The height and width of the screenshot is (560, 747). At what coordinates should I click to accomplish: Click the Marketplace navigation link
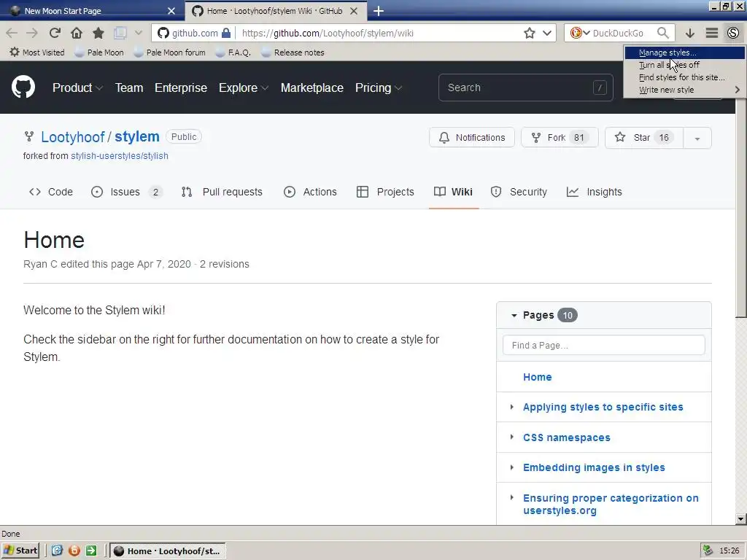pyautogui.click(x=312, y=87)
